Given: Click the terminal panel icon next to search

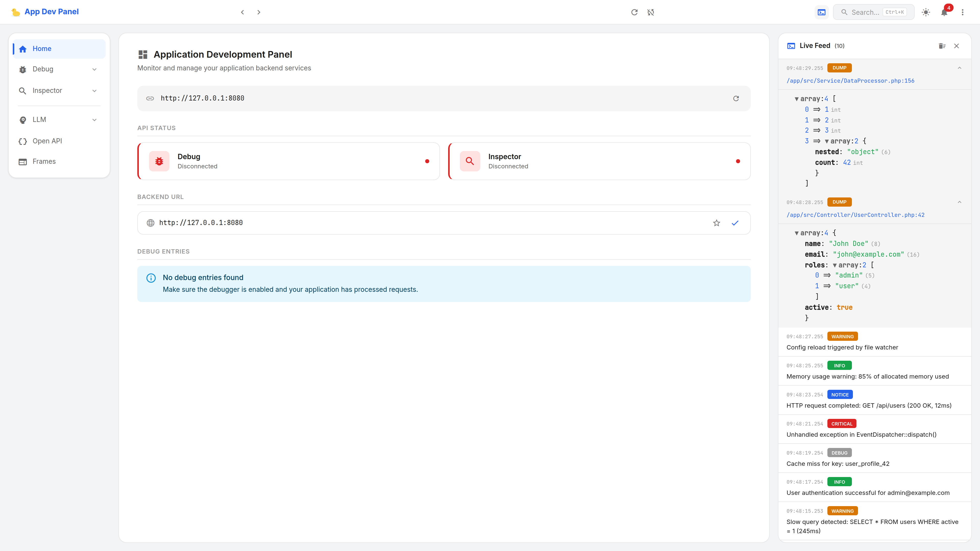Looking at the screenshot, I should (x=821, y=12).
